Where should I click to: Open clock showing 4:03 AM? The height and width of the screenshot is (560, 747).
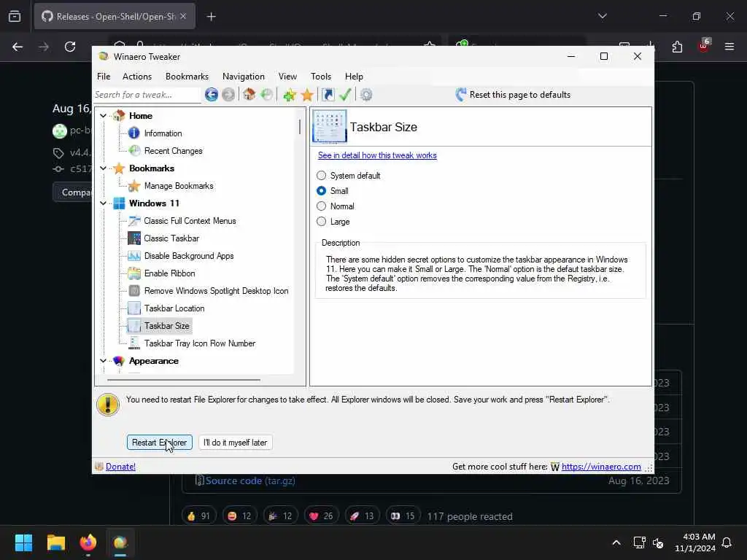coord(694,542)
